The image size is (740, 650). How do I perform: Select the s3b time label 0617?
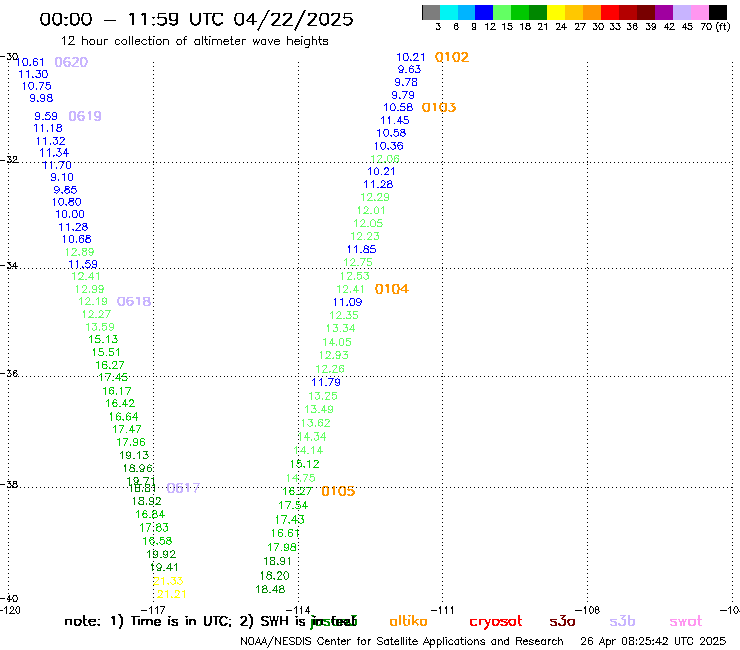(183, 488)
